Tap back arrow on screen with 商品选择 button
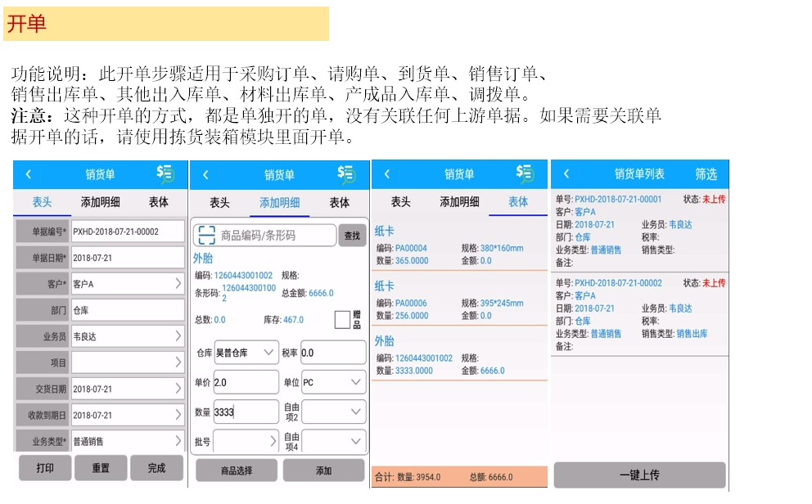The image size is (812, 504). pyautogui.click(x=205, y=174)
